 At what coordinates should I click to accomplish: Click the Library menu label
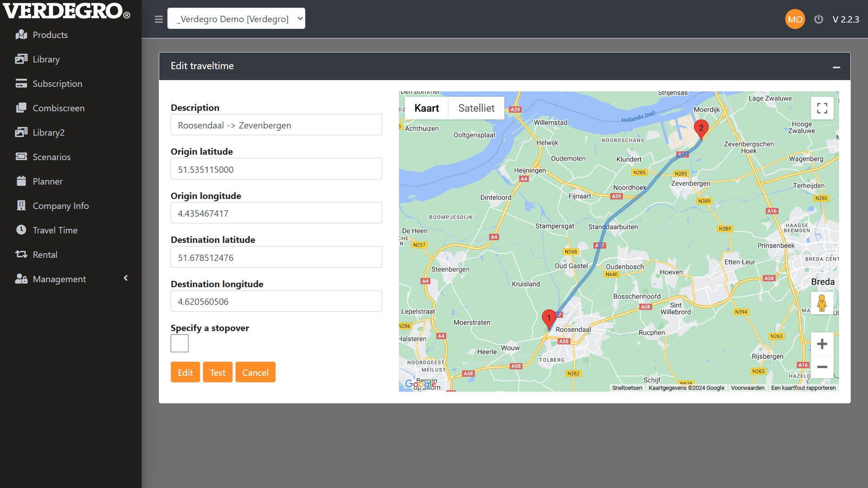[x=46, y=59]
